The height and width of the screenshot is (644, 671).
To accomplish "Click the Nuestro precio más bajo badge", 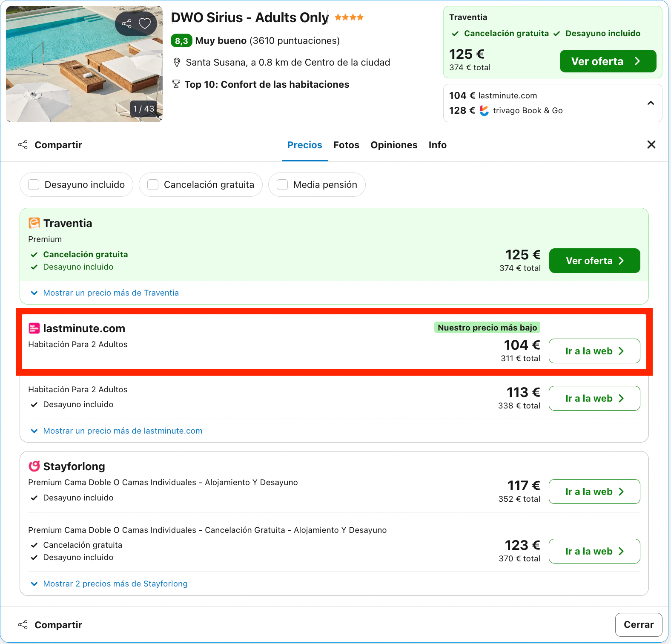I will (x=487, y=328).
